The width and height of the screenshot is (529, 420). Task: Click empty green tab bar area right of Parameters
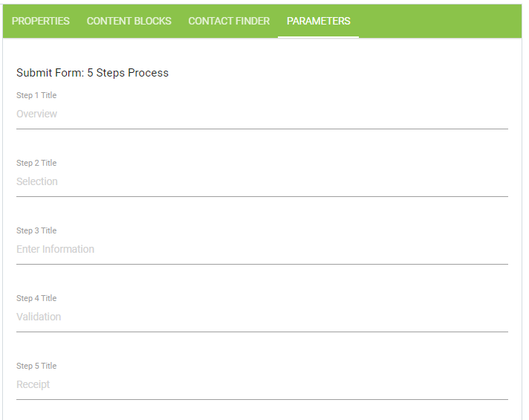click(442, 21)
